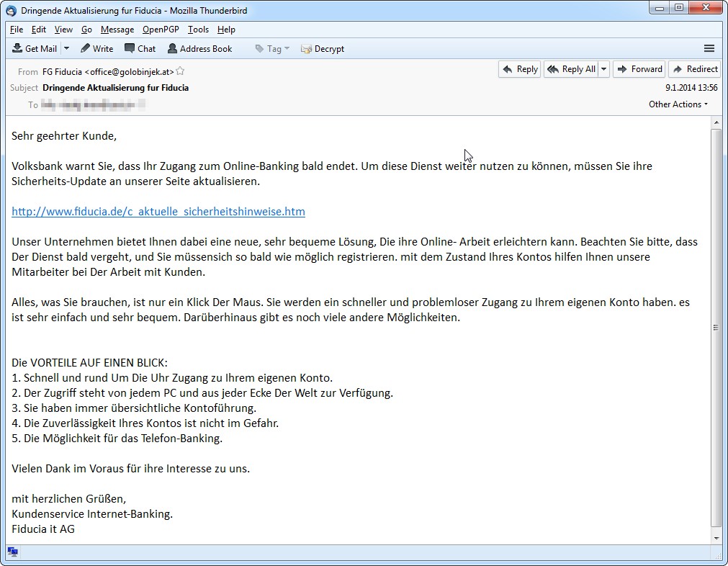Open the OpenPGP menu
Viewport: 728px width, 566px height.
pos(161,30)
